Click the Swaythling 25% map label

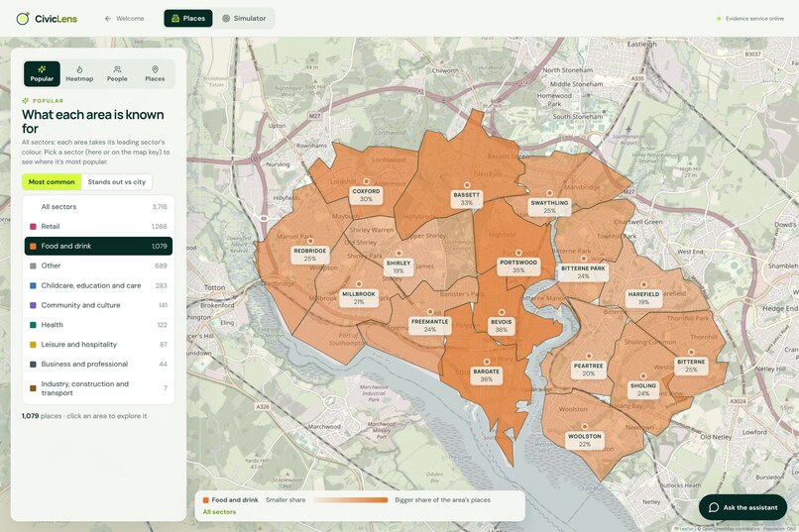(x=549, y=206)
